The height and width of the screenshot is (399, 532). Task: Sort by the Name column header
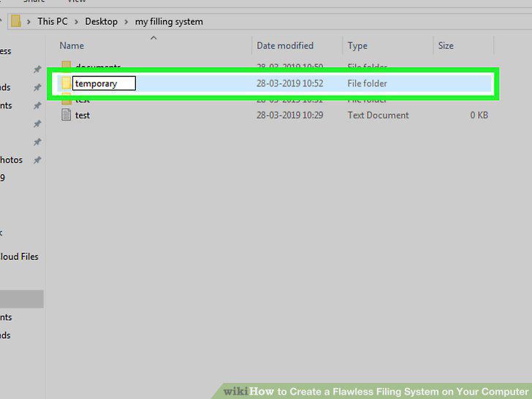pos(72,45)
